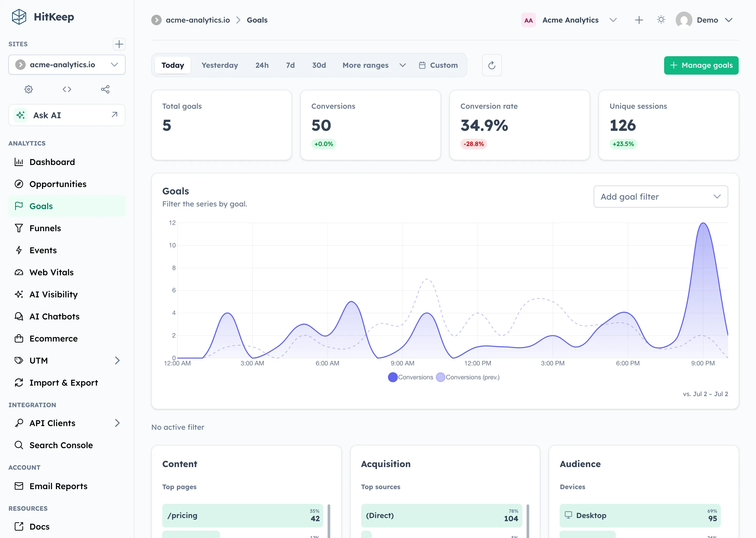Add a new site with plus icon

[119, 44]
